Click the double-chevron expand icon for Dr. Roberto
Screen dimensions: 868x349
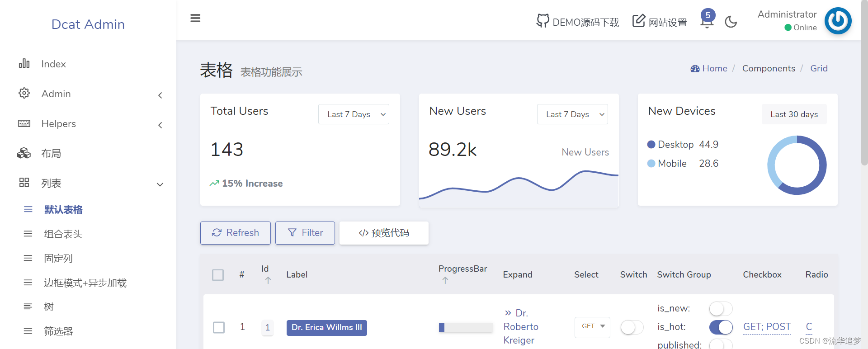(508, 313)
